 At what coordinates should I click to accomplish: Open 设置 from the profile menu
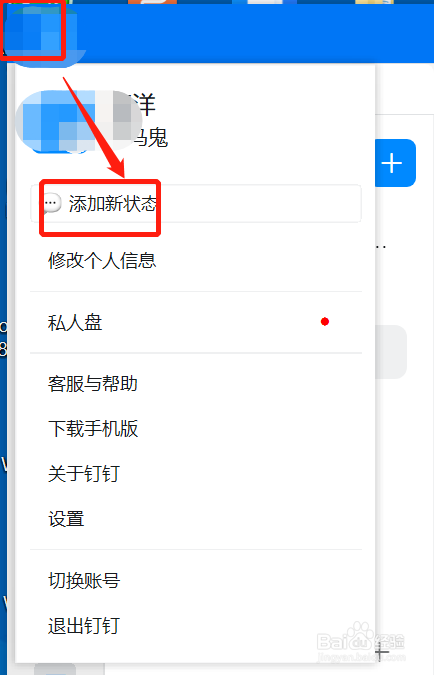click(x=66, y=519)
